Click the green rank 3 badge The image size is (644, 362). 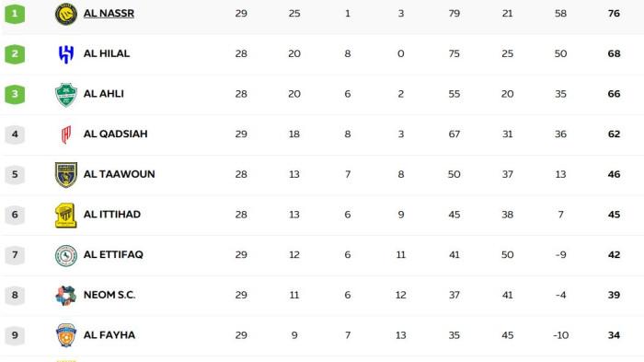click(x=15, y=94)
